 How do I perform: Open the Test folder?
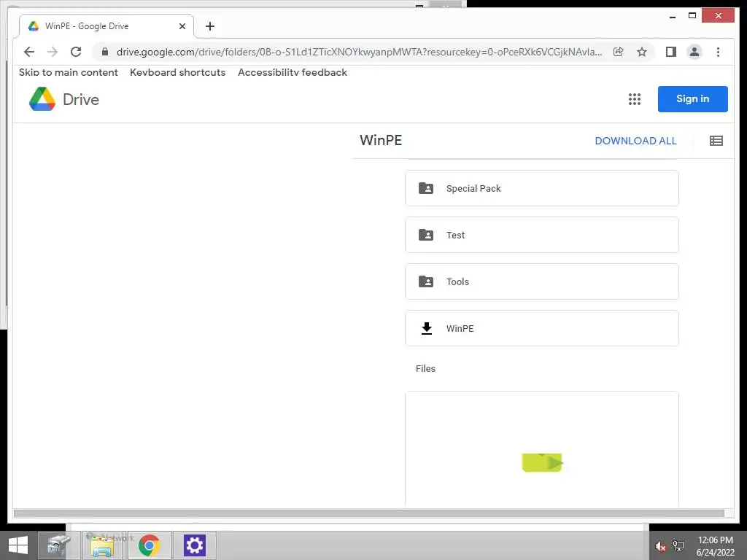click(x=542, y=235)
